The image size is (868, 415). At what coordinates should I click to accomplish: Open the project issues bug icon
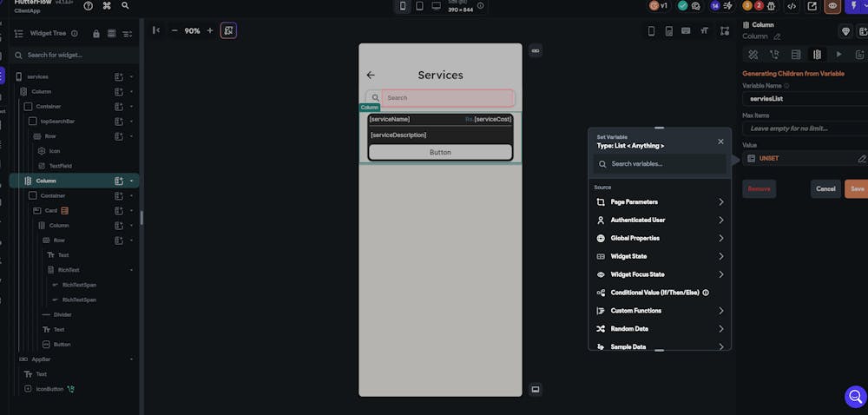click(x=771, y=6)
